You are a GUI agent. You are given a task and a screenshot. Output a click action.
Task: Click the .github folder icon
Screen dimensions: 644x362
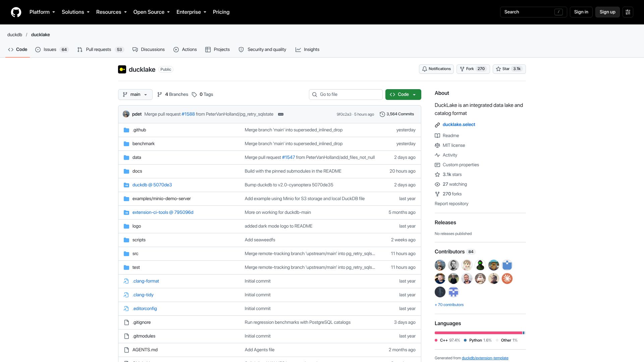[x=126, y=130]
